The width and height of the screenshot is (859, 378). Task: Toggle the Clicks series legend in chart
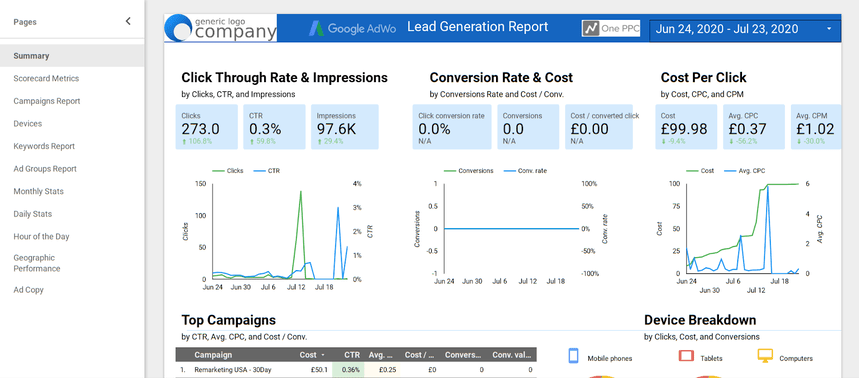(x=227, y=171)
